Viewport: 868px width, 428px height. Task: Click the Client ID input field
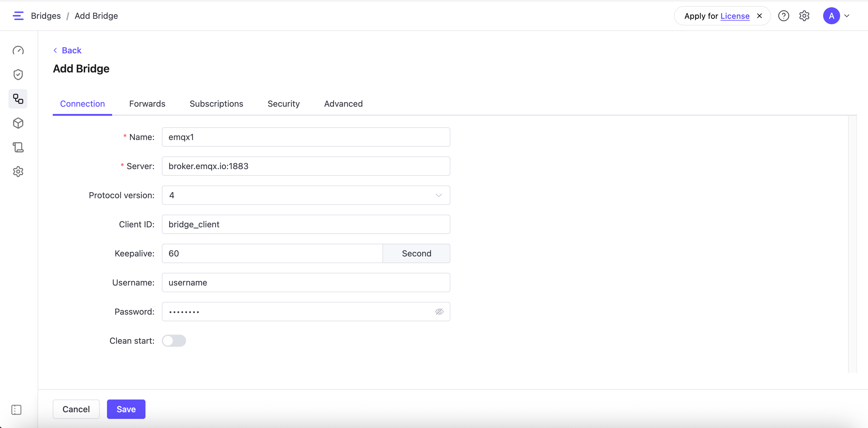[305, 224]
